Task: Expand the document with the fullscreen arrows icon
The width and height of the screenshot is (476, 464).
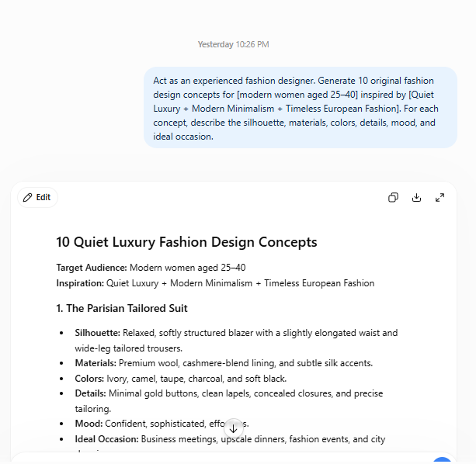Action: click(x=440, y=197)
